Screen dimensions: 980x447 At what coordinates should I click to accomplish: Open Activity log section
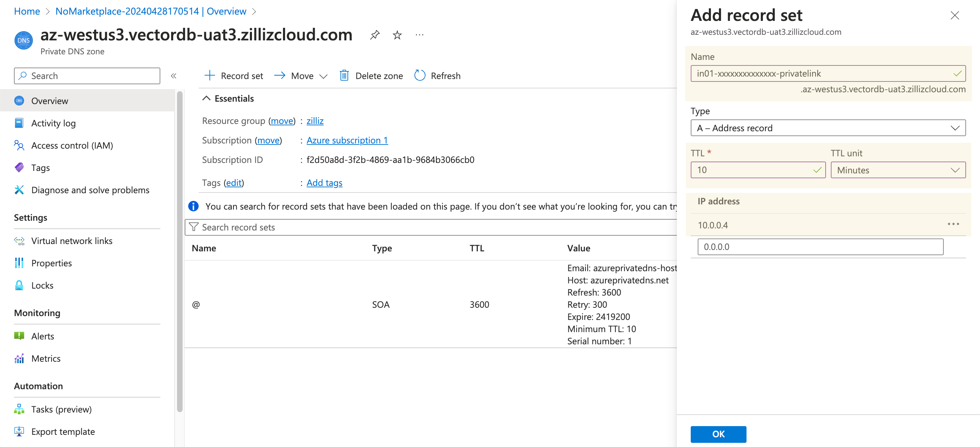click(x=54, y=122)
